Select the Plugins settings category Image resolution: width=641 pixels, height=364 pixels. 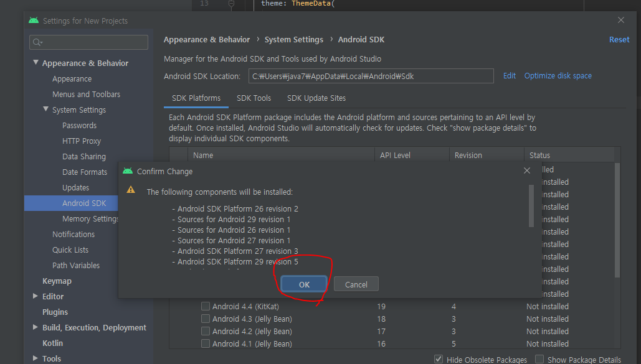[55, 312]
